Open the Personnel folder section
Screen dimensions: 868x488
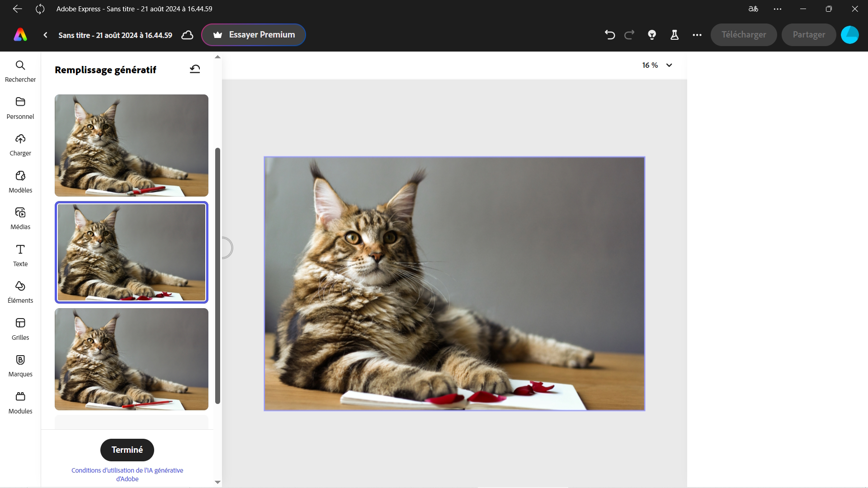20,108
